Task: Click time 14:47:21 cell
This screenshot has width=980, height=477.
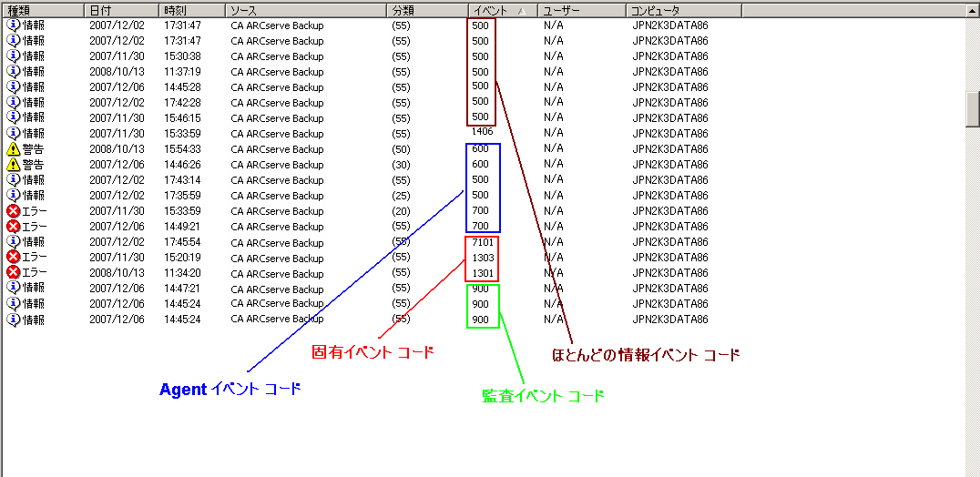Action: tap(182, 288)
